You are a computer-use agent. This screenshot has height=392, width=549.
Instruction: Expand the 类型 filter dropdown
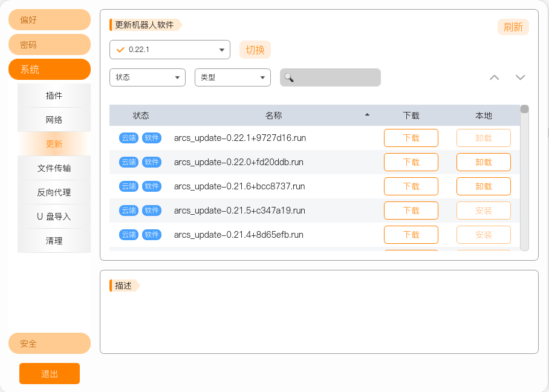[233, 77]
